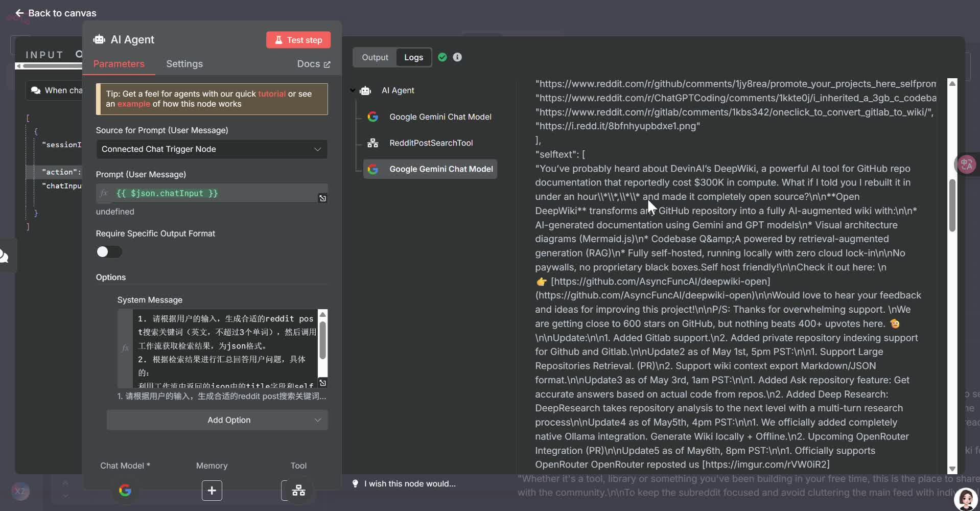Image resolution: width=980 pixels, height=511 pixels.
Task: Open System Message expand editor icon
Action: 322,383
